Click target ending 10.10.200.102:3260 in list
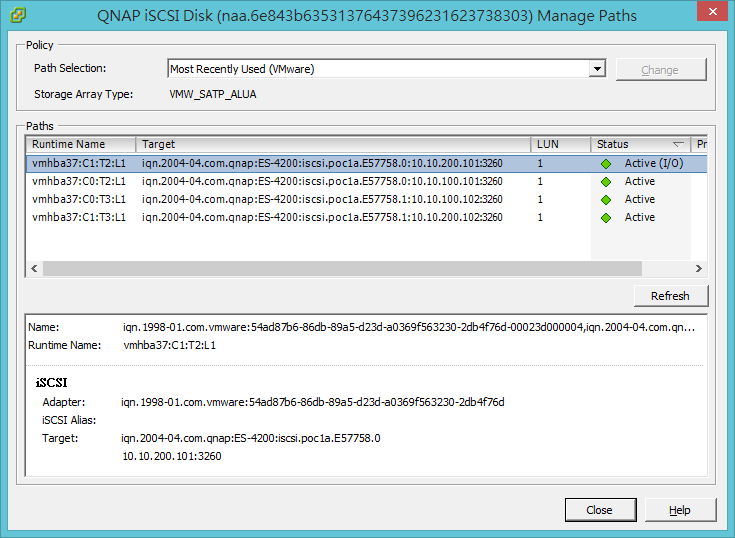This screenshot has height=538, width=735. point(322,217)
